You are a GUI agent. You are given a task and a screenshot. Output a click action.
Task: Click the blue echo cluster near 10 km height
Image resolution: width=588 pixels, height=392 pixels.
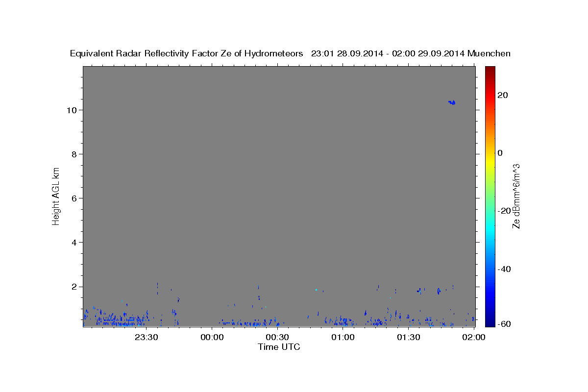click(x=452, y=102)
